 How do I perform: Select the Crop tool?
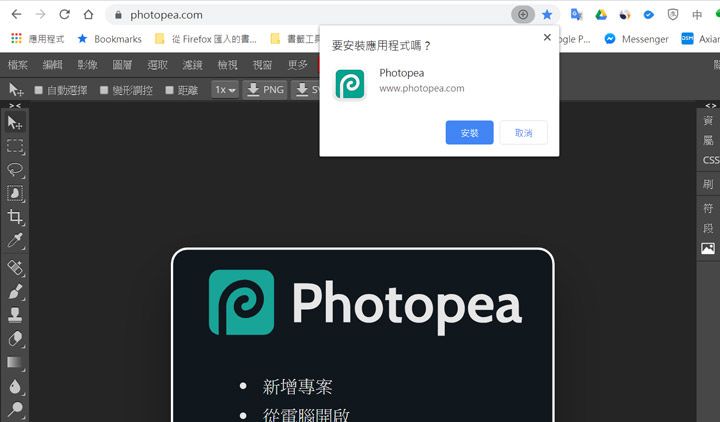15,217
